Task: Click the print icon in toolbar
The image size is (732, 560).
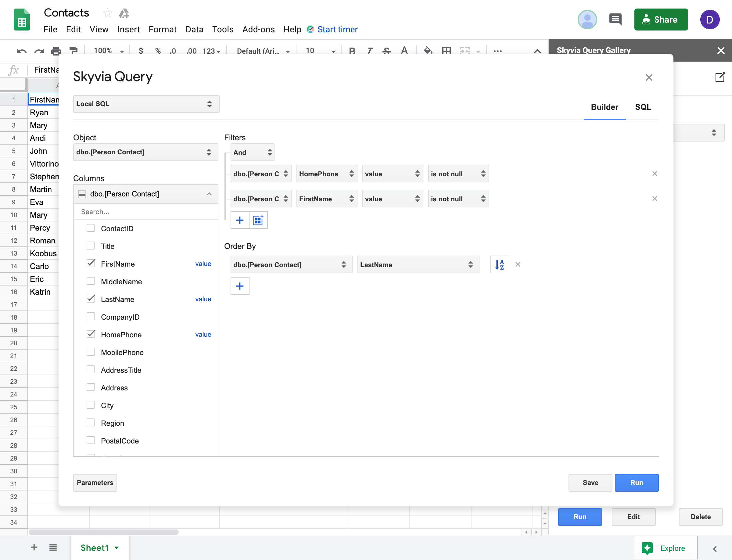Action: point(56,51)
